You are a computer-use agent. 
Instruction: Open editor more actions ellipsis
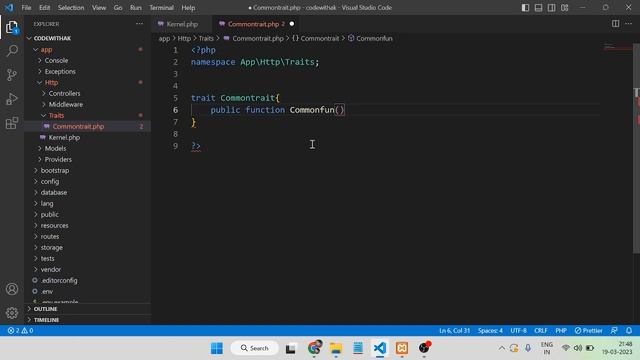pos(628,24)
